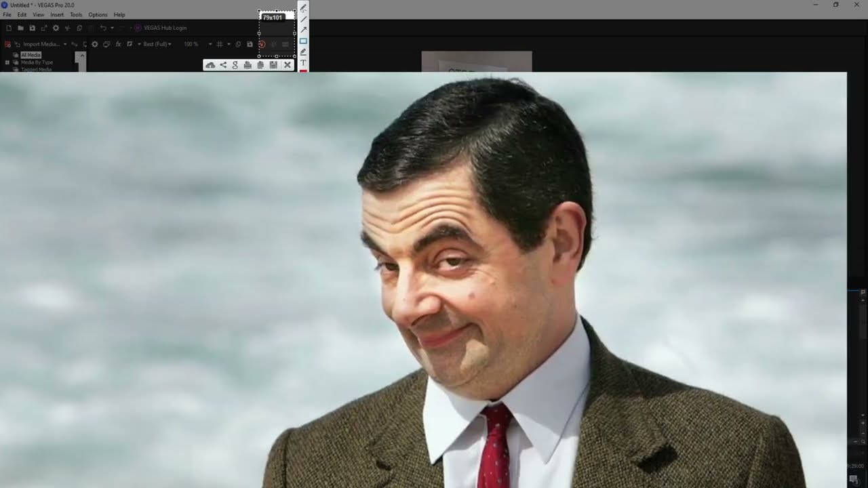868x488 pixels.
Task: Open the Import Media dropdown arrow
Action: (65, 44)
